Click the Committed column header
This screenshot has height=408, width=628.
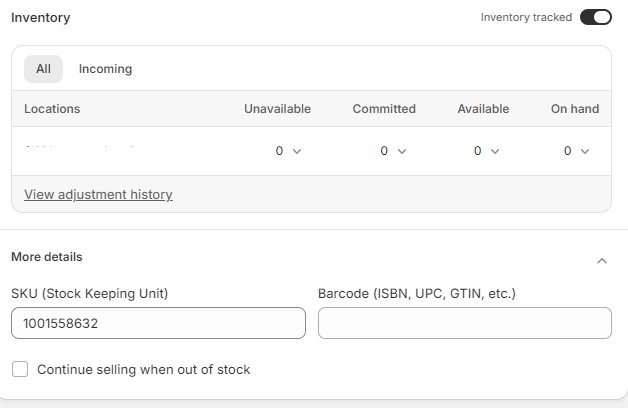coord(384,109)
